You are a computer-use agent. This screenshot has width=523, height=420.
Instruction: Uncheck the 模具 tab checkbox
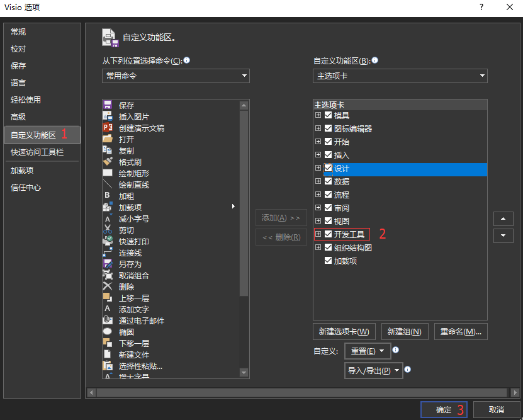pos(328,115)
